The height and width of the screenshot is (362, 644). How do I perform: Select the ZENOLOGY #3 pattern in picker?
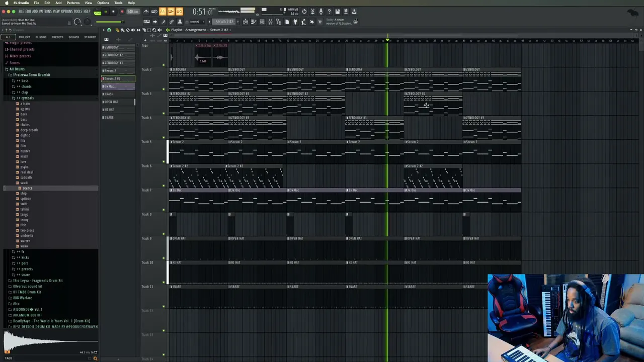tap(118, 63)
